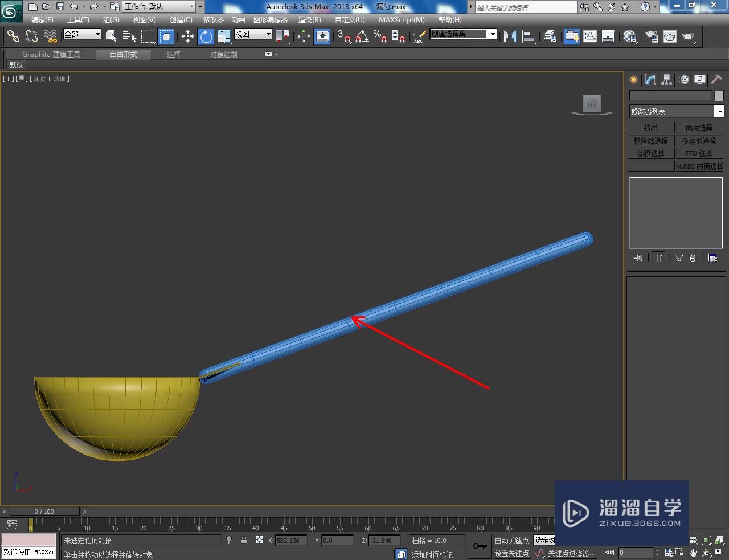Choose the Rectangular Selection Region tool
The width and height of the screenshot is (729, 560).
[x=148, y=36]
